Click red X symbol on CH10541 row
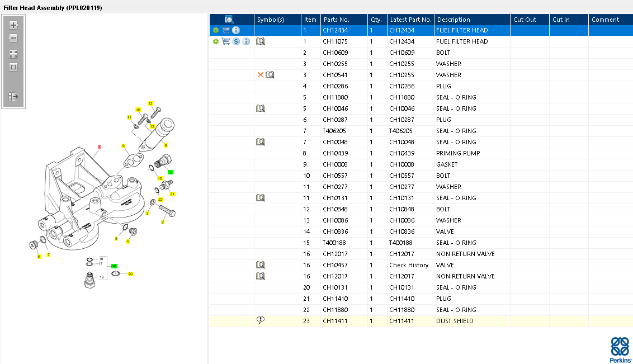 pos(261,75)
